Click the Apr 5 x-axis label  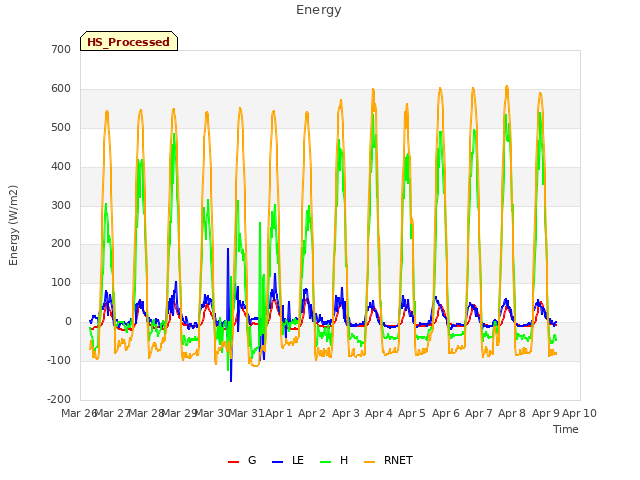tap(412, 413)
